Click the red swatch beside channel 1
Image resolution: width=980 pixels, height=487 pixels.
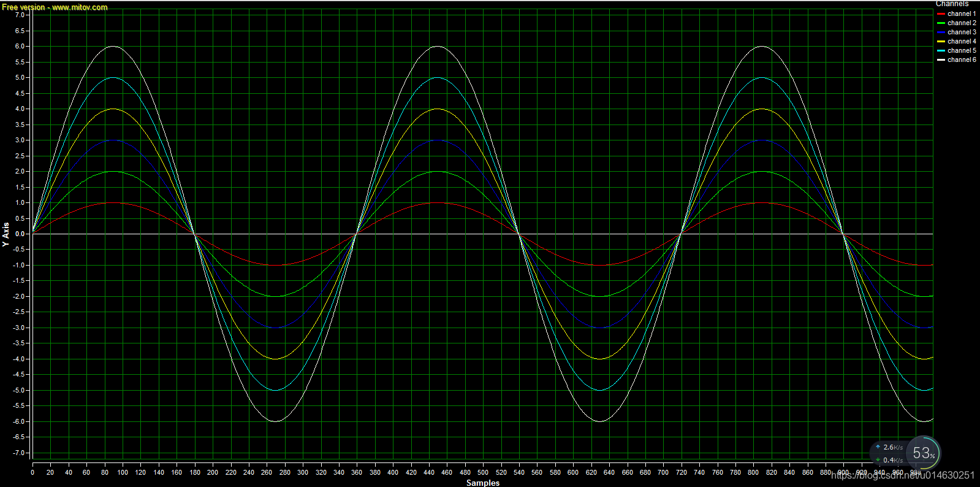[941, 13]
